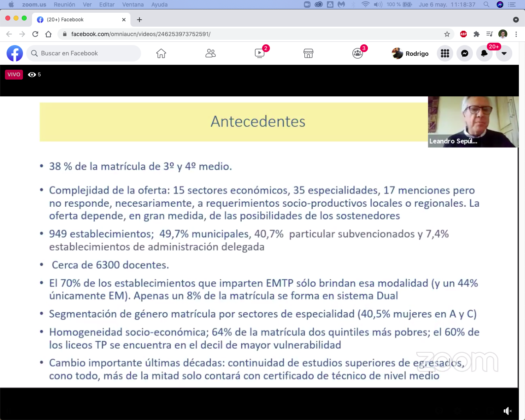
Task: Open the Friends icon in Facebook
Action: pos(210,53)
